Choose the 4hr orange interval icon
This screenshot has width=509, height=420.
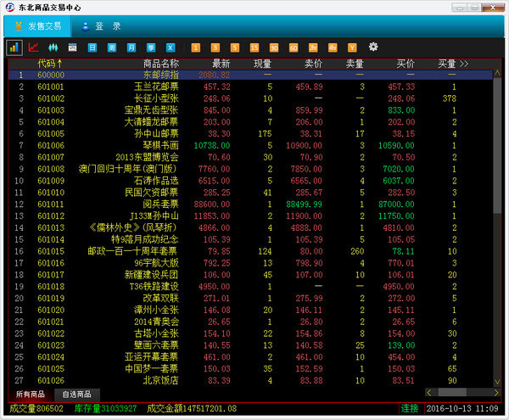pos(333,48)
